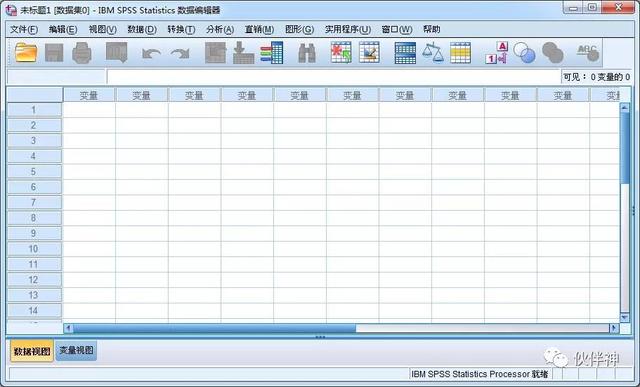Viewport: 640px width, 387px height.
Task: Open the 窗口(W) menu
Action: pos(397,29)
